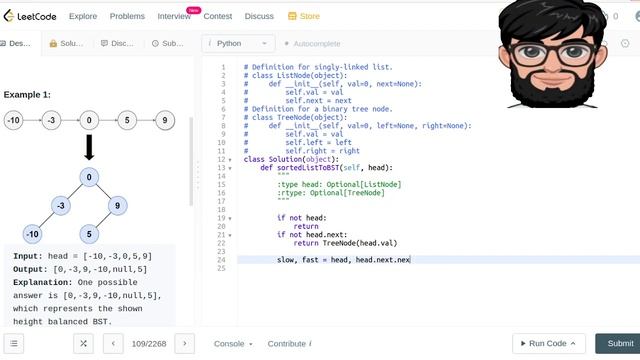The image size is (640, 360).
Task: Open the Contribute link
Action: 289,344
